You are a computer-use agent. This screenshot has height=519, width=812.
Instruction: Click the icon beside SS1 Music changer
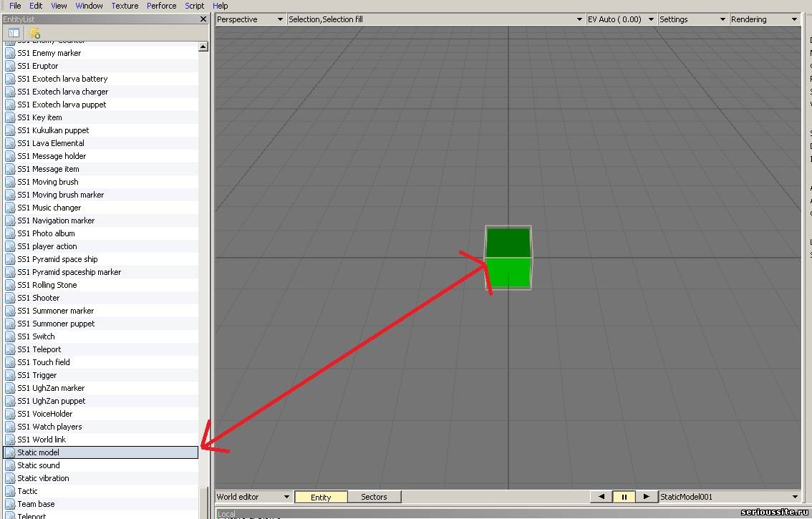click(10, 208)
